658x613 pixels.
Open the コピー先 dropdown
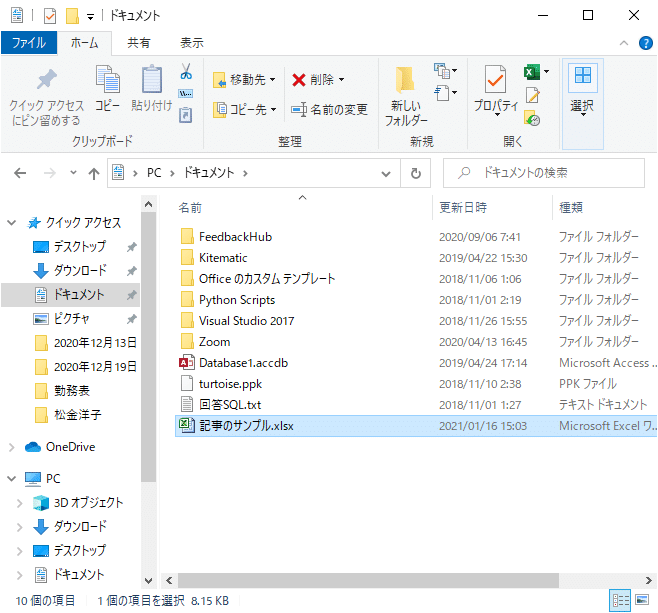[x=273, y=110]
